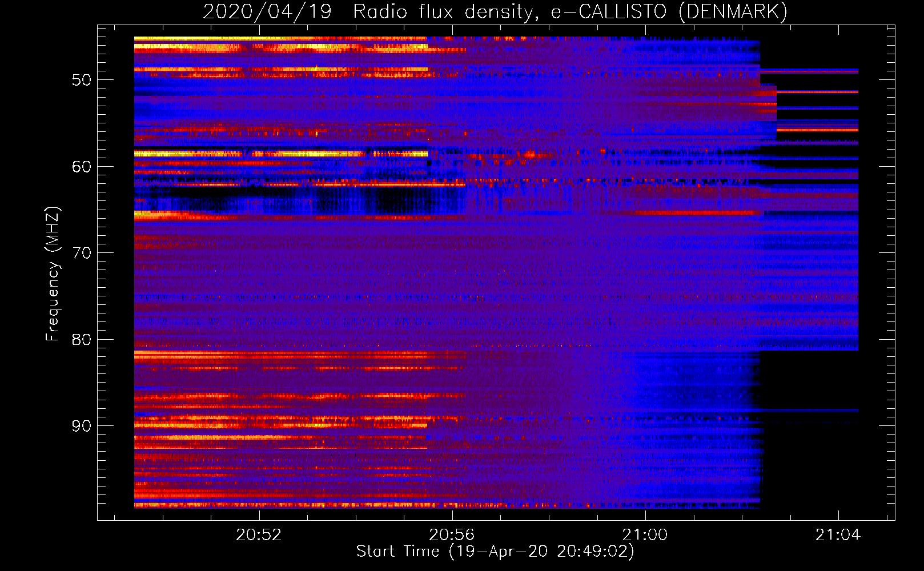The width and height of the screenshot is (924, 571).
Task: Click the 60 frequency tick label
Action: pos(82,167)
